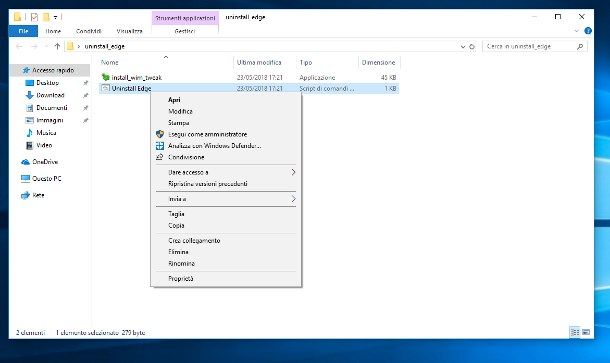610x363 pixels.
Task: Open the address bar history dropdown
Action: point(463,46)
